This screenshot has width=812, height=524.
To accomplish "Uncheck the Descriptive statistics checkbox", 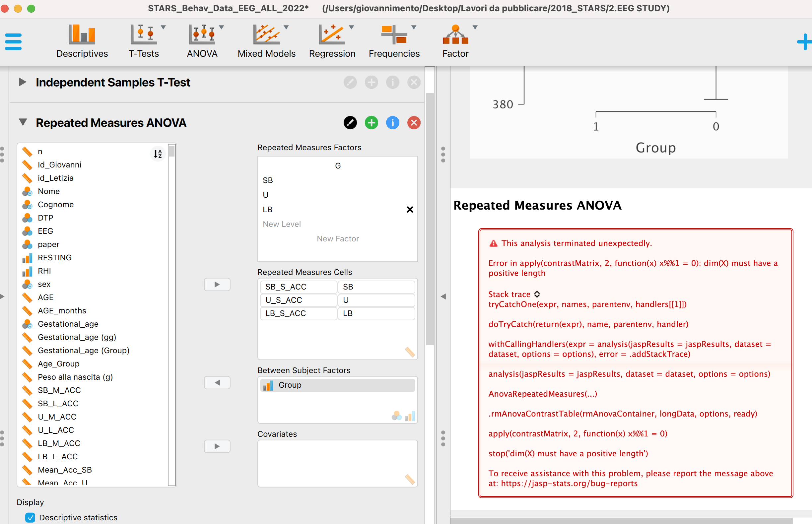I will [30, 518].
